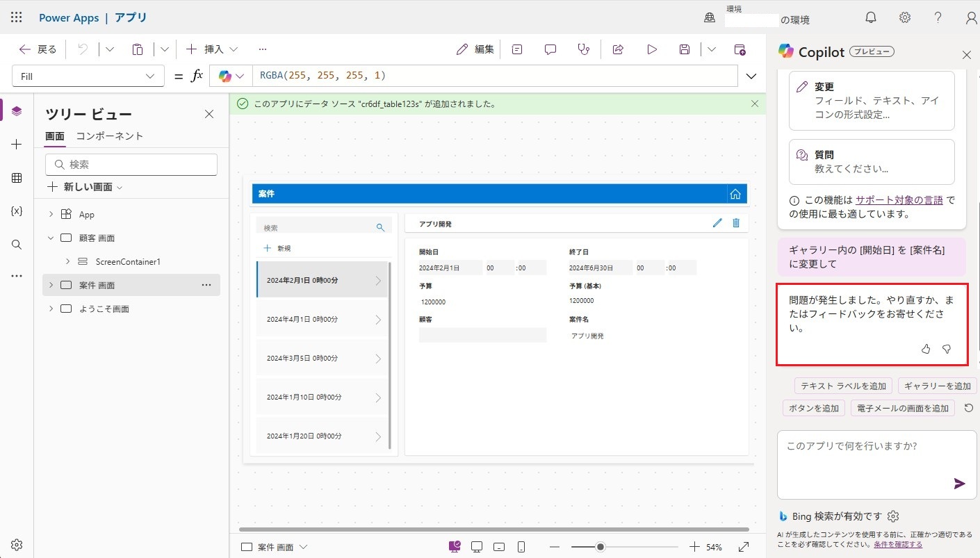Expand the 顧客 画面 tree node
This screenshot has width=980, height=558.
51,238
